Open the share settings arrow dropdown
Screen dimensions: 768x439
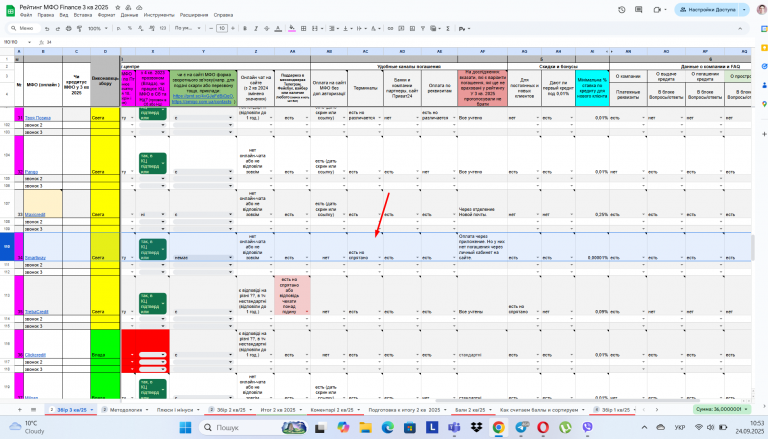[x=744, y=9]
